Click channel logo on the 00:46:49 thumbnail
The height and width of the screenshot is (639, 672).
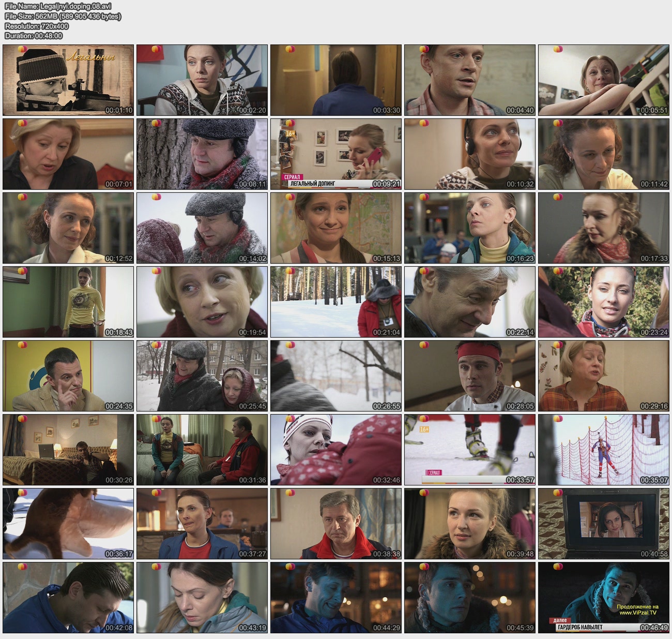point(558,567)
